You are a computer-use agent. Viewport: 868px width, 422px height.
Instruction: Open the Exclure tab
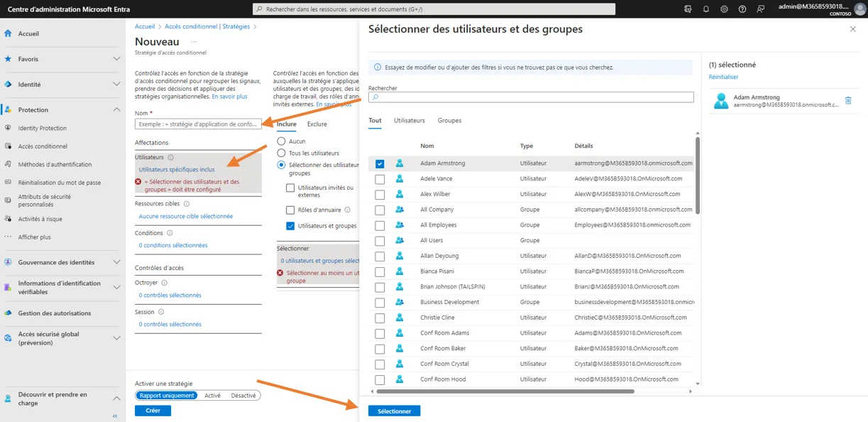point(317,124)
